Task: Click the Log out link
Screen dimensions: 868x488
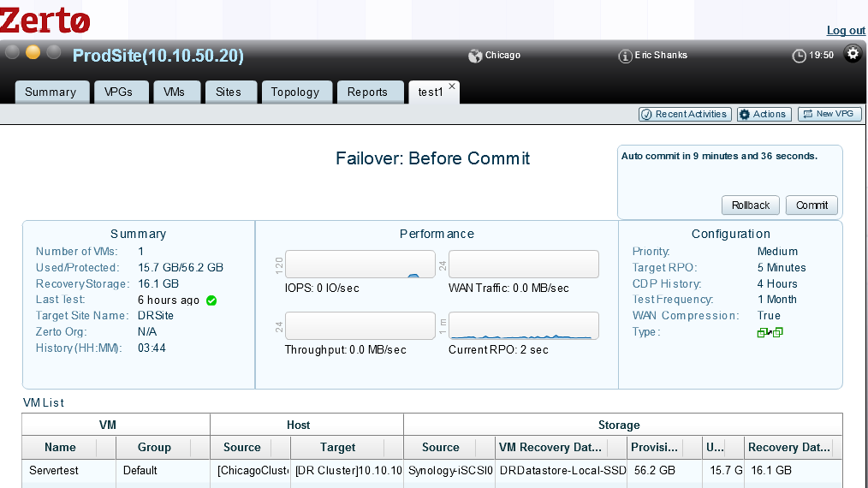Action: pos(846,30)
